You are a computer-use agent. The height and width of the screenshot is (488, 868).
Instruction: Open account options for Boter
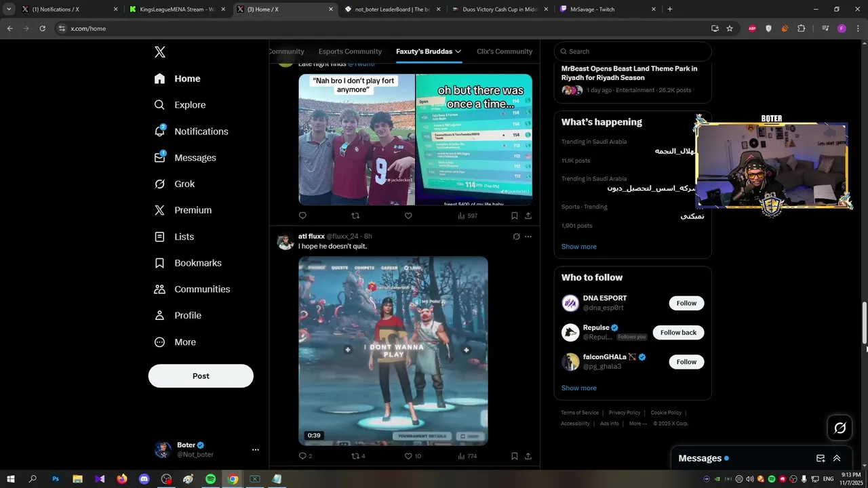pyautogui.click(x=256, y=449)
